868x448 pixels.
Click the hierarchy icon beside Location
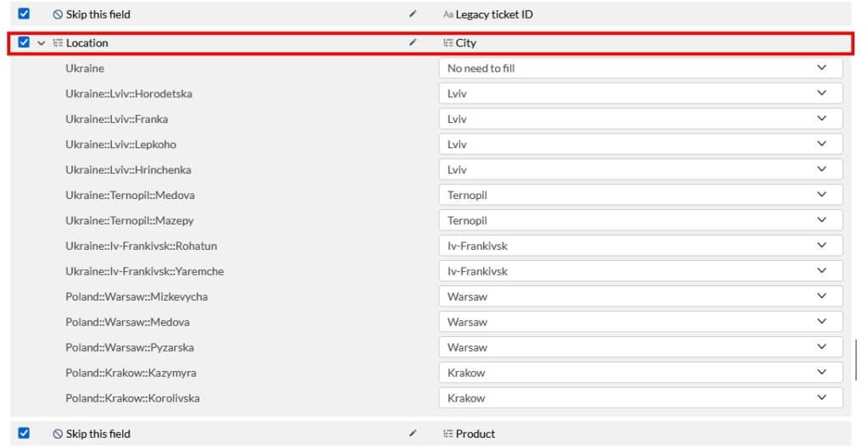pyautogui.click(x=58, y=43)
